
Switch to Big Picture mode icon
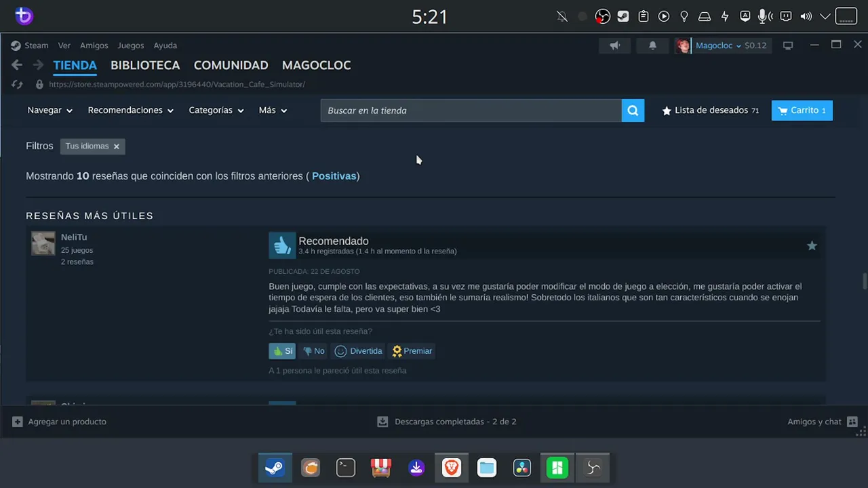pos(788,45)
